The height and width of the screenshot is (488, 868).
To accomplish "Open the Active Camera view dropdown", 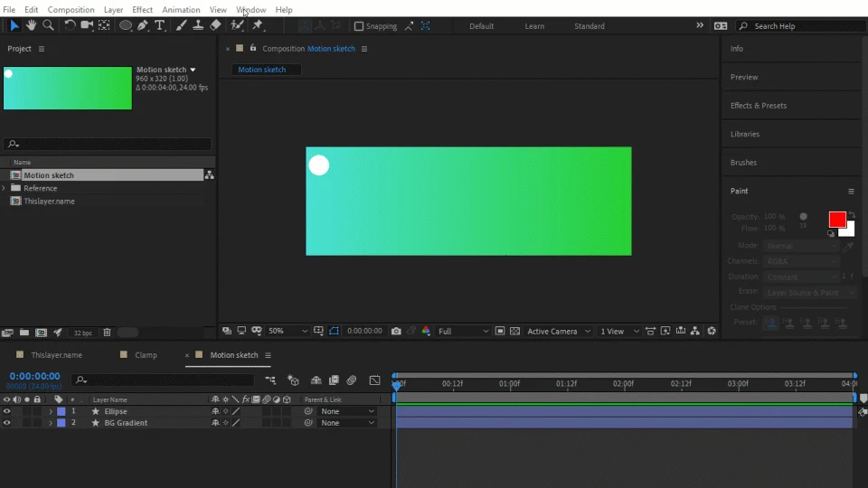I will pyautogui.click(x=559, y=331).
